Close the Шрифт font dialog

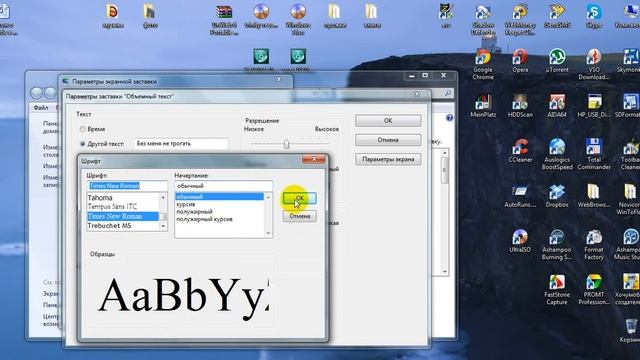(314, 159)
